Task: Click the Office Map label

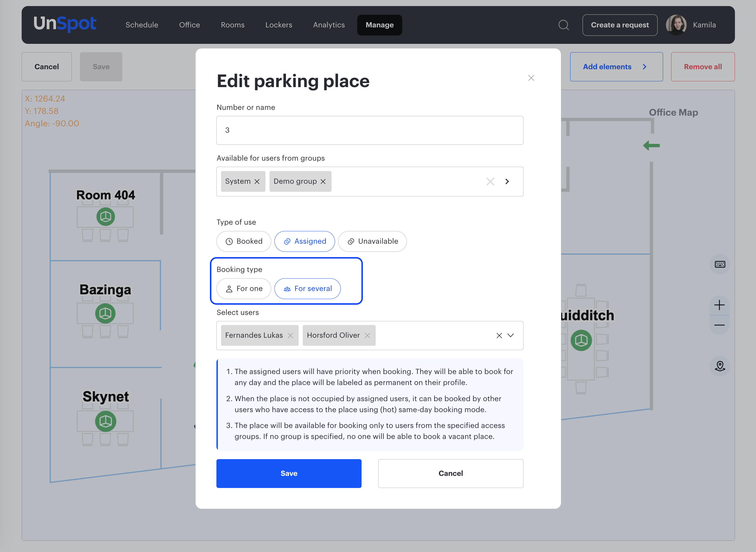Action: pos(673,112)
